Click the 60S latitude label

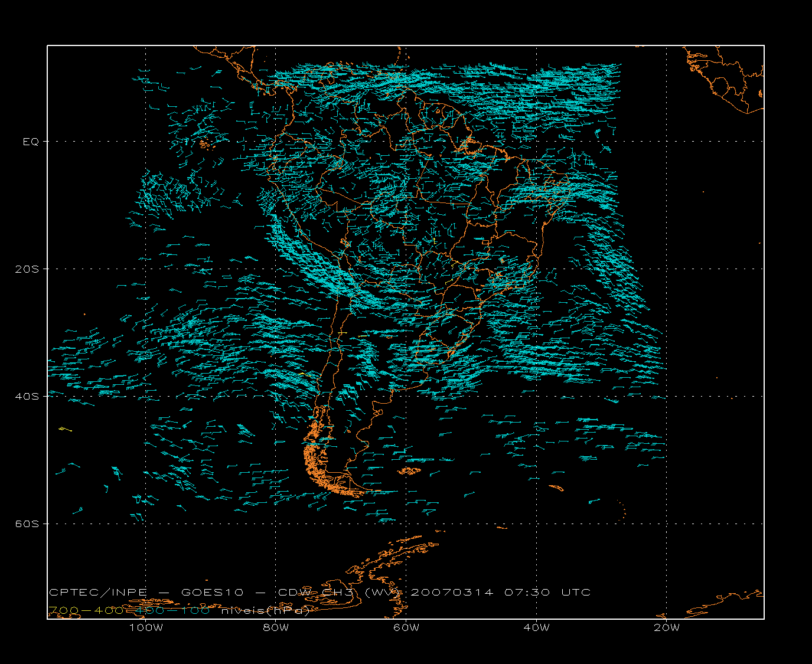(x=28, y=524)
